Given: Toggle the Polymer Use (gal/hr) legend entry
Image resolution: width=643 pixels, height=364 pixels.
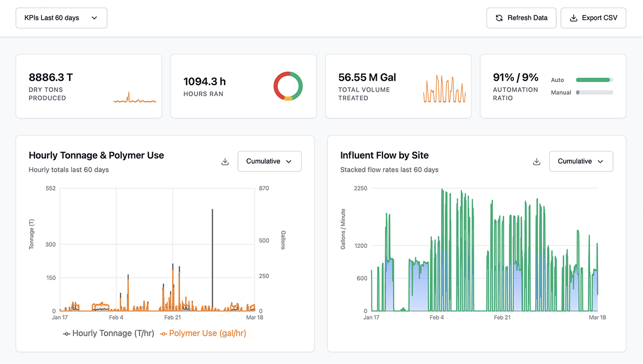Looking at the screenshot, I should 203,333.
